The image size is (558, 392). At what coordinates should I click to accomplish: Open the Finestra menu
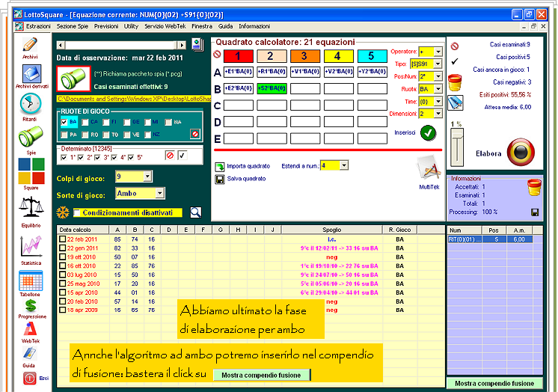click(202, 26)
